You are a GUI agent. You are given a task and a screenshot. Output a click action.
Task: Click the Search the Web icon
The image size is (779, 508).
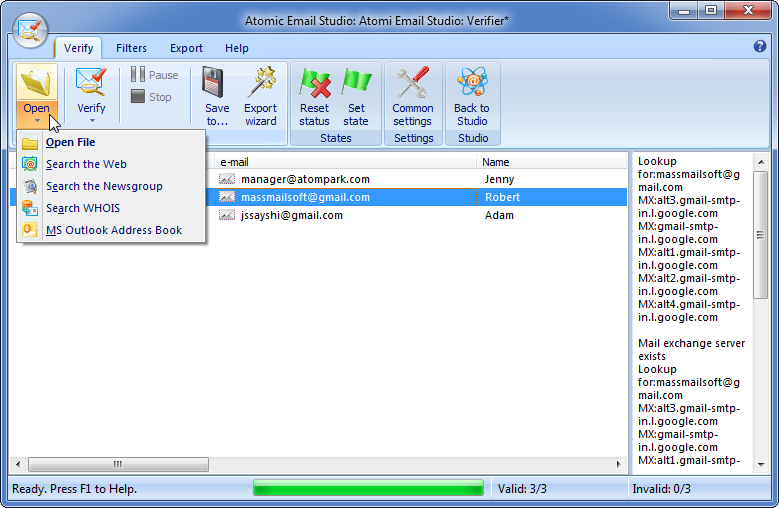coord(30,164)
